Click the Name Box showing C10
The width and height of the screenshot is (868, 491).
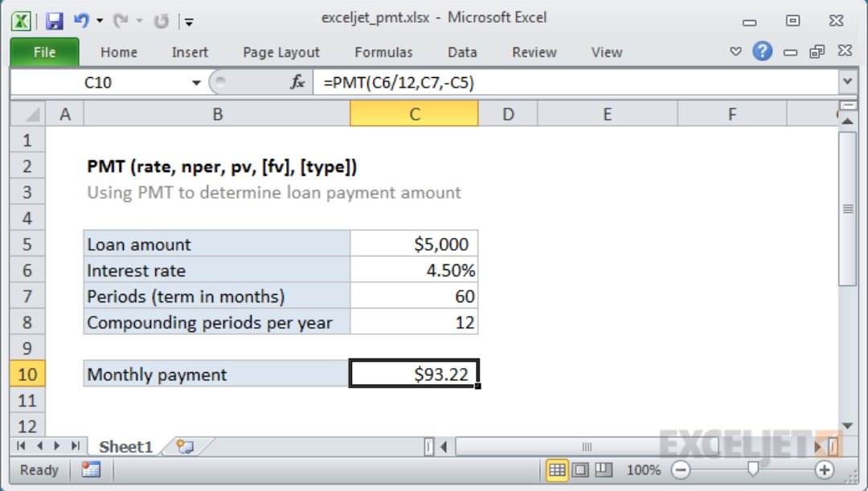click(100, 83)
